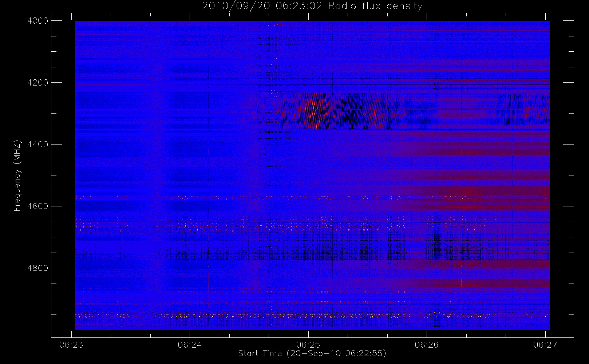The width and height of the screenshot is (589, 364).
Task: Click the 06:25 time axis label
Action: [x=308, y=345]
